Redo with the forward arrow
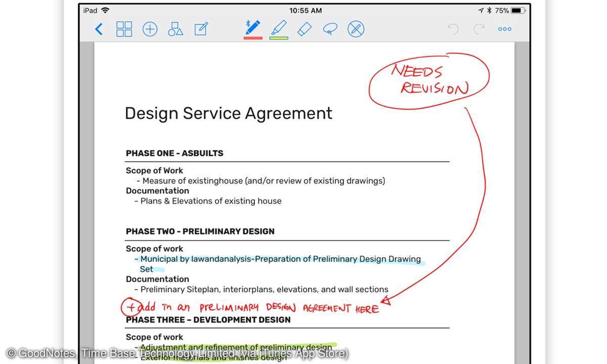Viewport: 607px width, 364px height. click(x=479, y=29)
